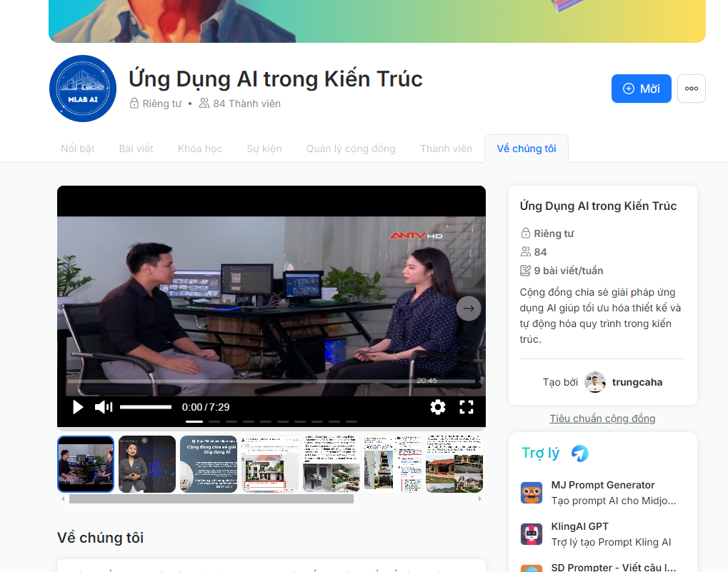Screen dimensions: 728x572
Task: Switch to the Thành viên tab
Action: click(x=446, y=149)
